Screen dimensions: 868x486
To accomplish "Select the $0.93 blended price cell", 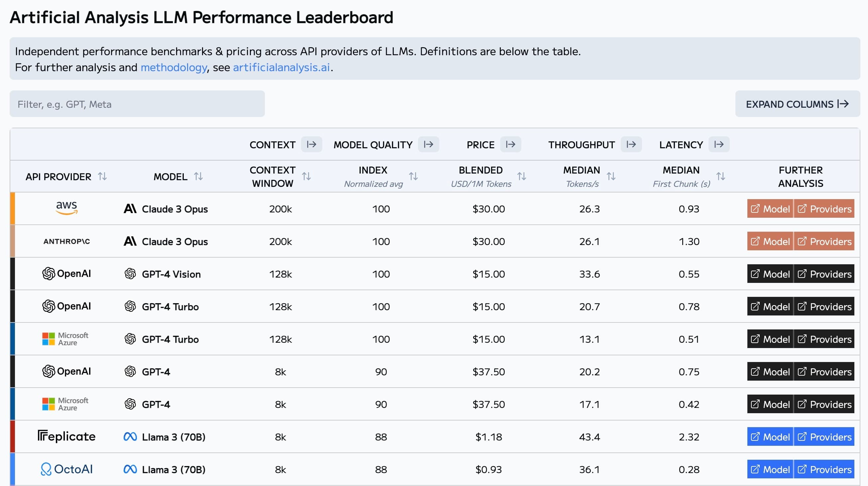I will click(488, 469).
